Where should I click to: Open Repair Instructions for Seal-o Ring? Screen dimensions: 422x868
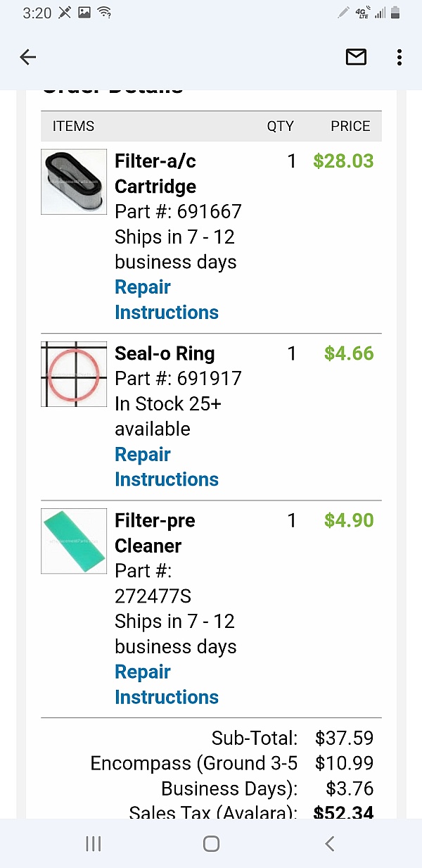(155, 467)
